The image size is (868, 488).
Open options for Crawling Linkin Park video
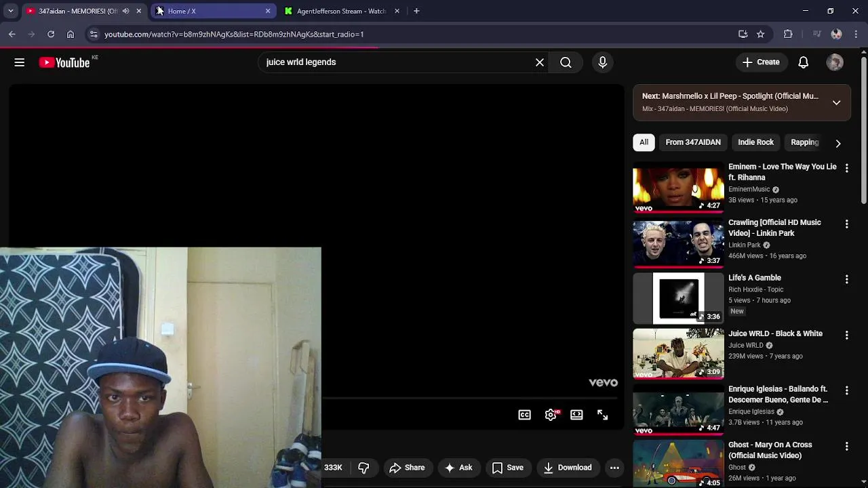846,224
